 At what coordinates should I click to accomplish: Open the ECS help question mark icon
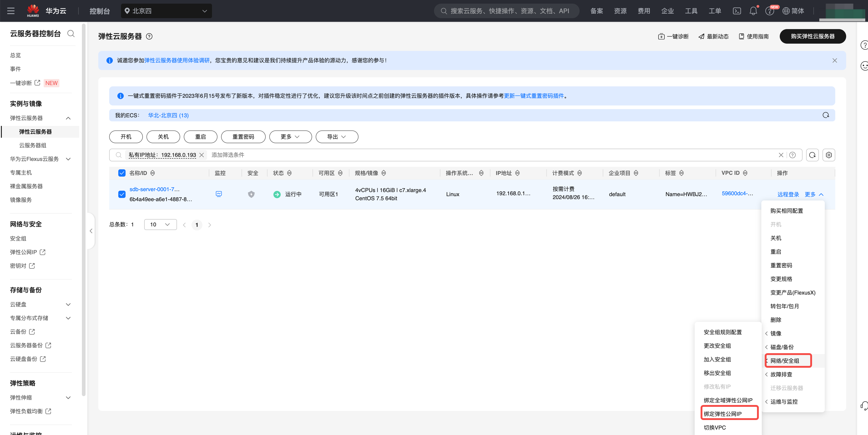pos(149,36)
